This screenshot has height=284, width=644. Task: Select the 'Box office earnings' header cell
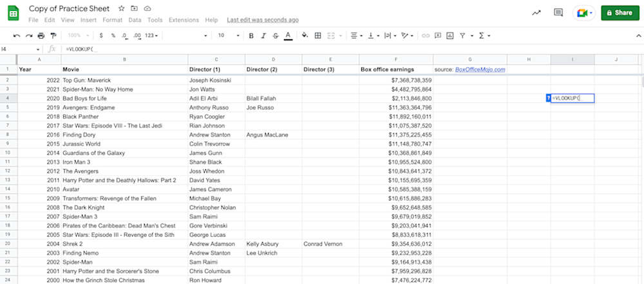click(396, 70)
